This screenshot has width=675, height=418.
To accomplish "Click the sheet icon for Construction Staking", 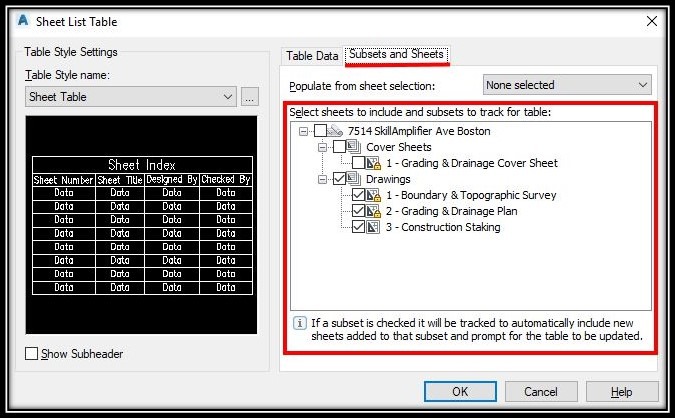I will coord(373,227).
